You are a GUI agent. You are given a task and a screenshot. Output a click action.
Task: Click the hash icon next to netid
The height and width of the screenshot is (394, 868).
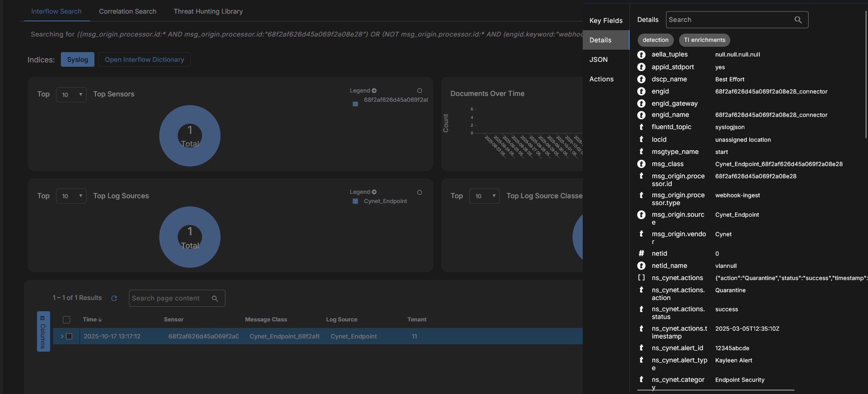click(641, 253)
